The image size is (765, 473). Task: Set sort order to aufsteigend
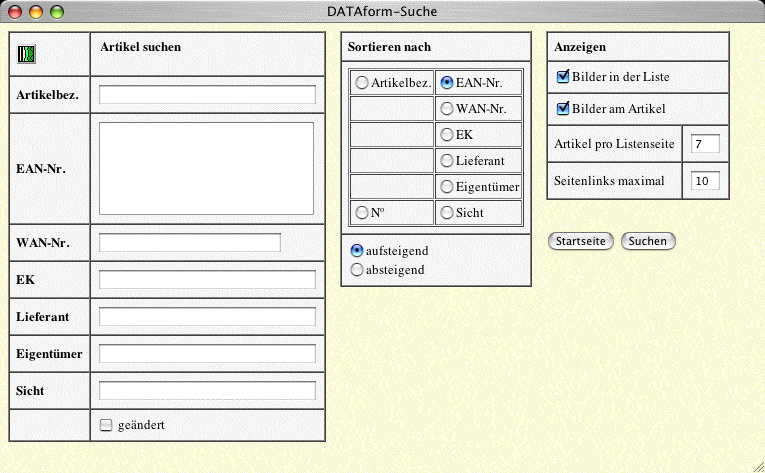[x=357, y=250]
